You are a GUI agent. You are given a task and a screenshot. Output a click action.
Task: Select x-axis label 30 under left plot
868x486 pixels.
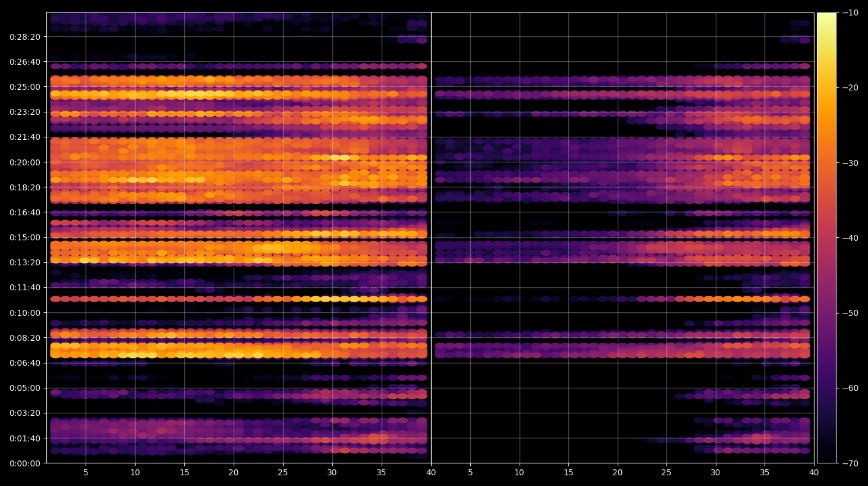pos(332,473)
